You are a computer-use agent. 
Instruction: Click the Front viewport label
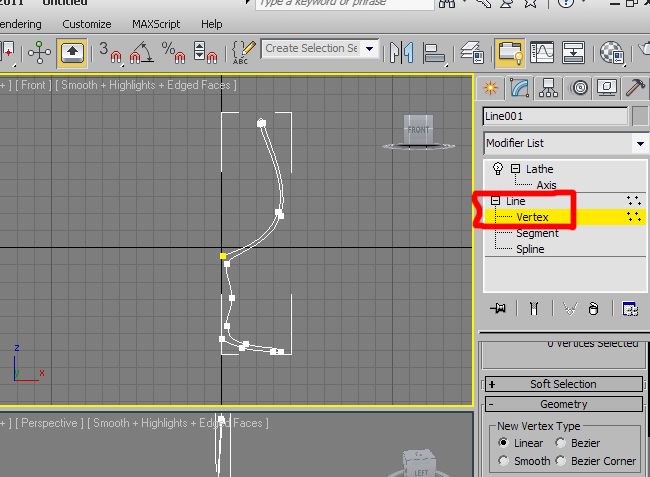click(33, 85)
